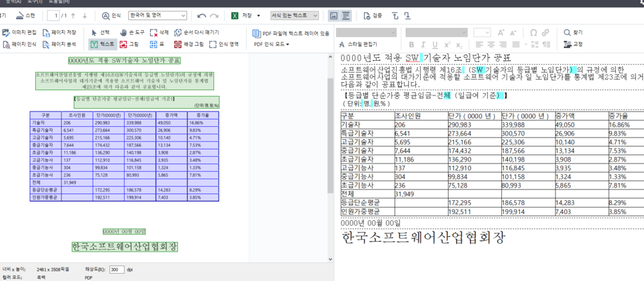
Task: Go to next page with down arrow
Action: tap(85, 16)
